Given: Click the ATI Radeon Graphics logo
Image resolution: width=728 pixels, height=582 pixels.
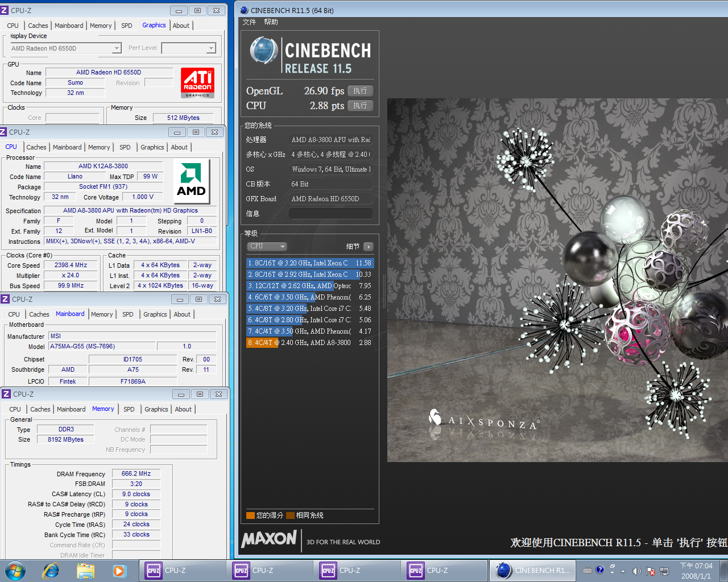Looking at the screenshot, I should (x=197, y=83).
